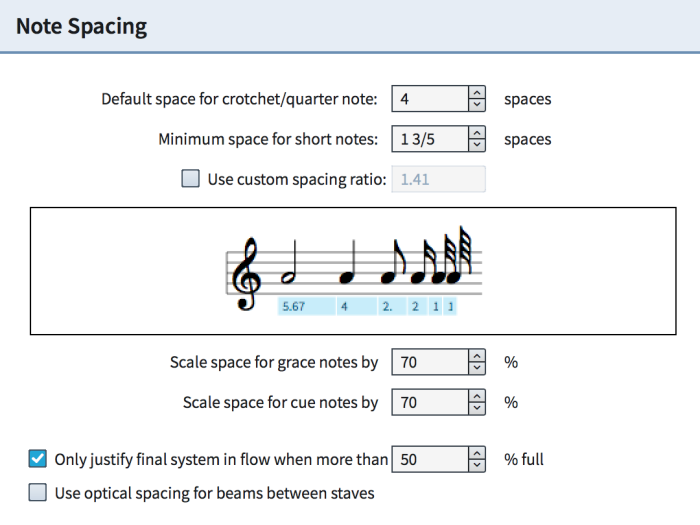This screenshot has width=700, height=525.
Task: Click the grace notes scale 70 field
Action: click(x=430, y=362)
